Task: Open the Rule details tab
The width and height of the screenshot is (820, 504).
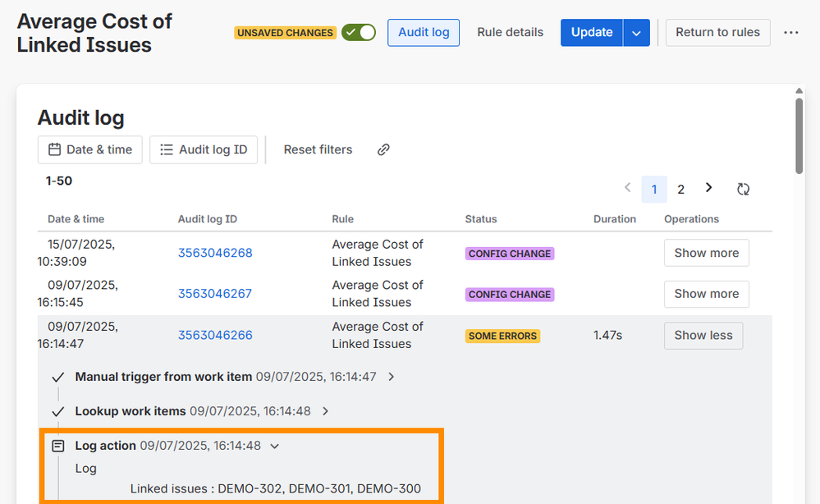Action: 510,32
